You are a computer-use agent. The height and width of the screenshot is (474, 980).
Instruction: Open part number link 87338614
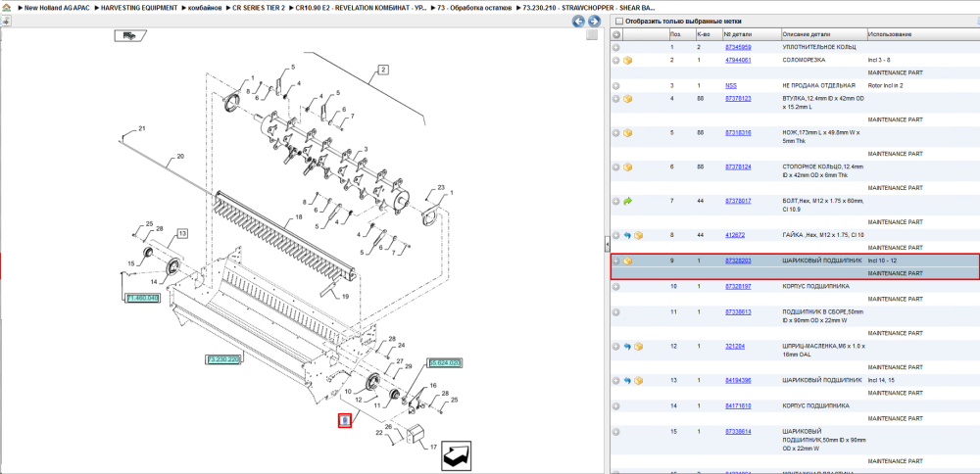coord(738,432)
